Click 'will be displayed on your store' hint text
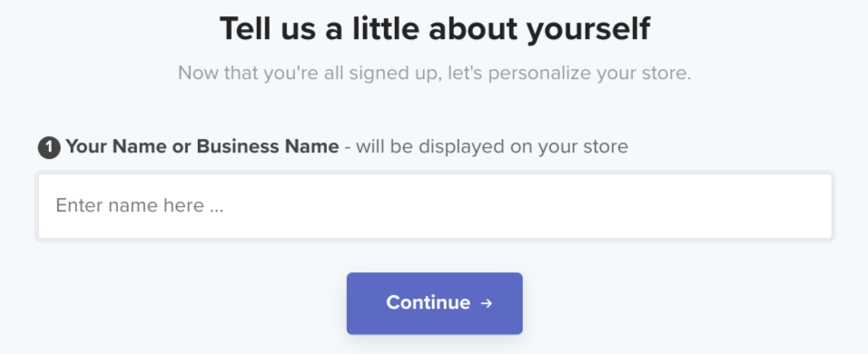The height and width of the screenshot is (354, 868). [492, 146]
